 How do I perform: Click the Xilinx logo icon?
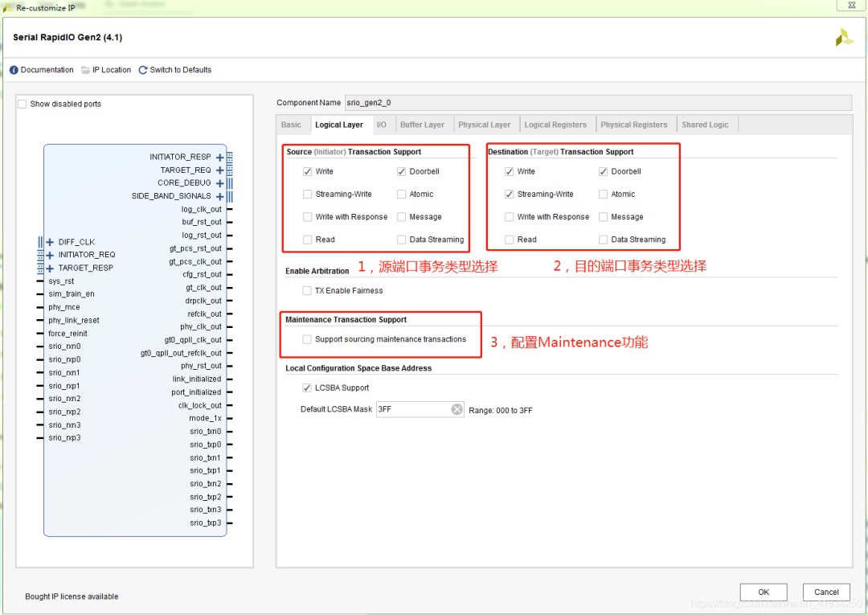coord(845,37)
